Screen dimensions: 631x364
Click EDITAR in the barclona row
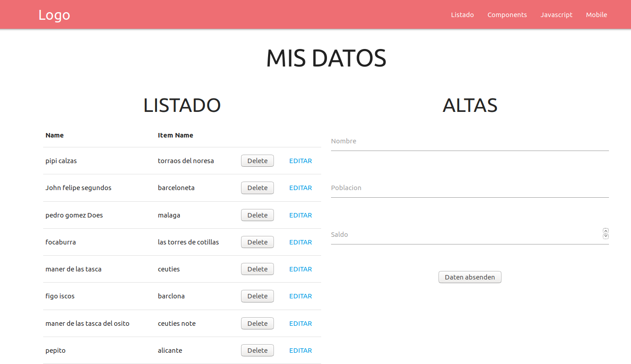(x=300, y=296)
